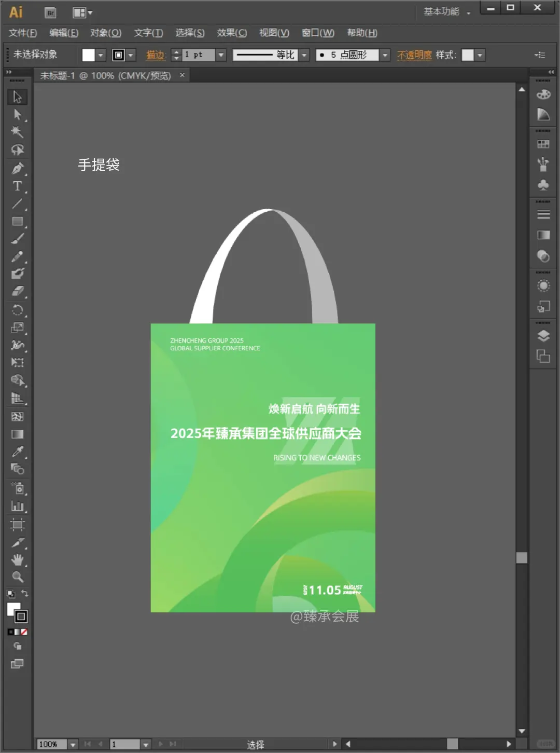Open the Brushes panel icon

[543, 165]
